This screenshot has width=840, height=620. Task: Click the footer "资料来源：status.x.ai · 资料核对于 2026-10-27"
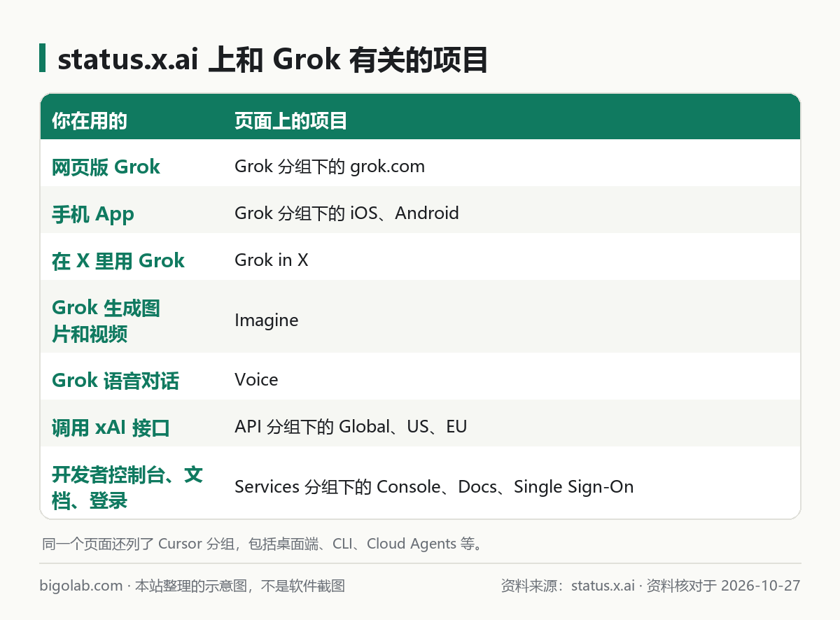(650, 586)
